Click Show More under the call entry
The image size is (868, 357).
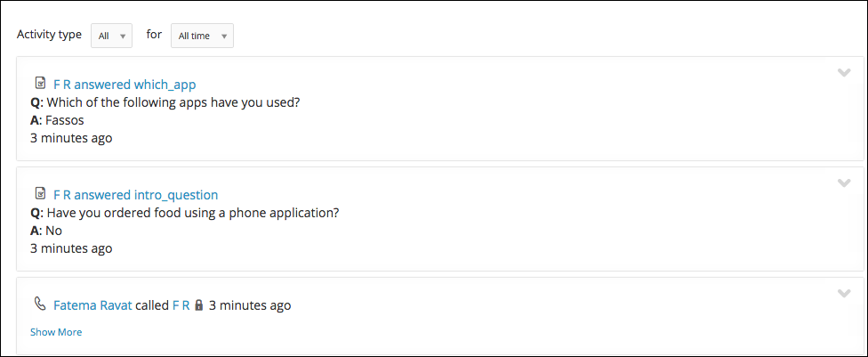(x=56, y=332)
